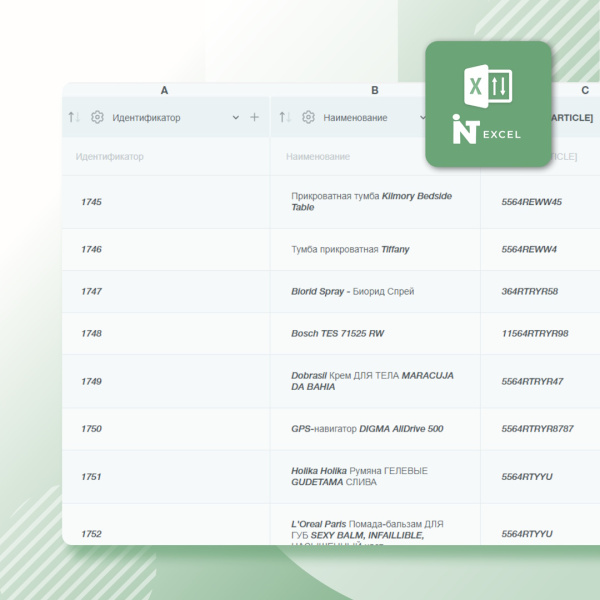This screenshot has height=600, width=600.
Task: Click the Идентификатор filter input field
Action: [x=165, y=157]
